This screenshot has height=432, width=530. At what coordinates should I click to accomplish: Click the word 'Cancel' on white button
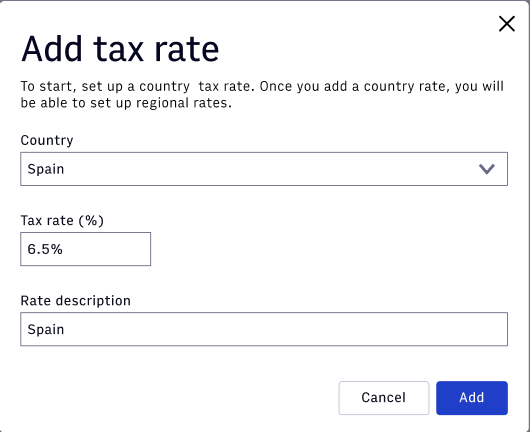tap(384, 398)
